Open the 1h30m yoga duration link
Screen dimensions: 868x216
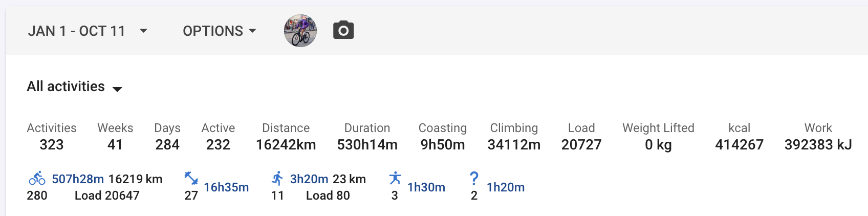426,187
